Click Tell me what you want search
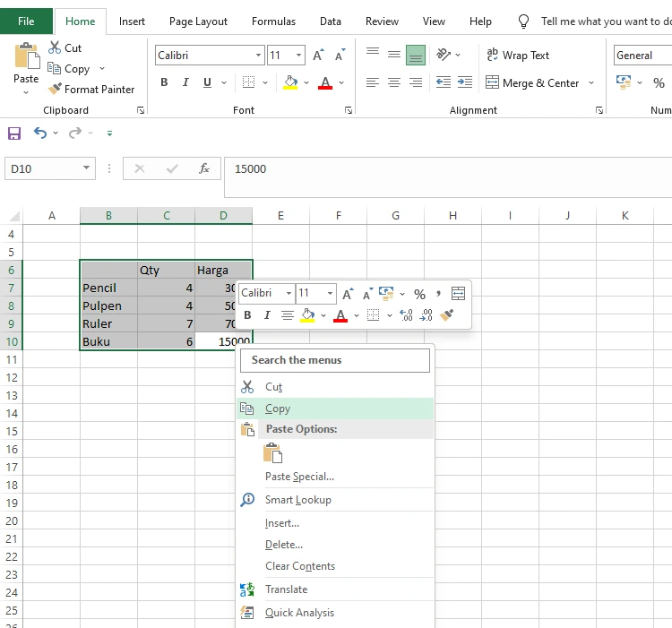The image size is (672, 628). tap(595, 22)
